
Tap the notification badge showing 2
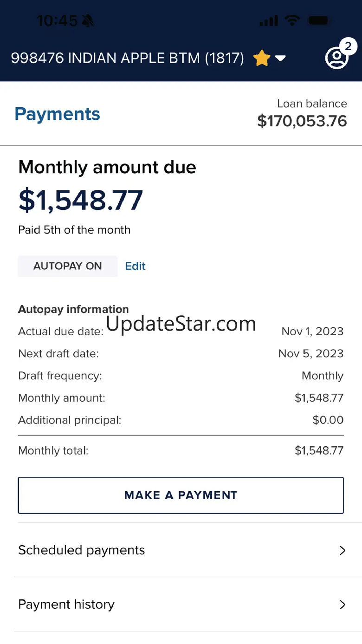pos(348,47)
